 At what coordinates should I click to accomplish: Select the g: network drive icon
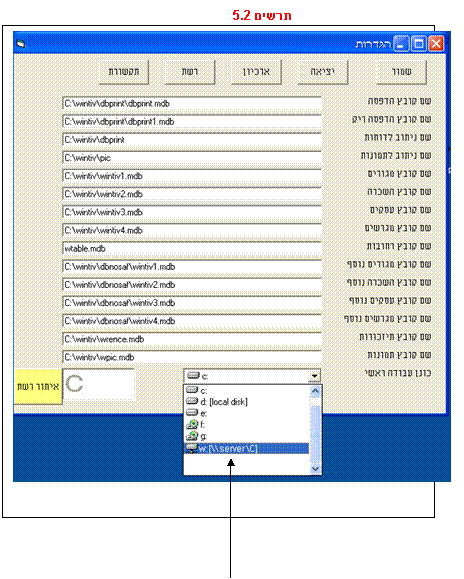coord(192,436)
